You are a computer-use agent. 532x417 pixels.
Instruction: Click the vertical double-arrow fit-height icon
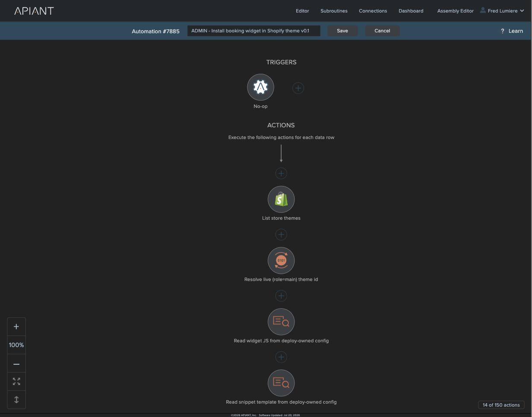pos(16,400)
